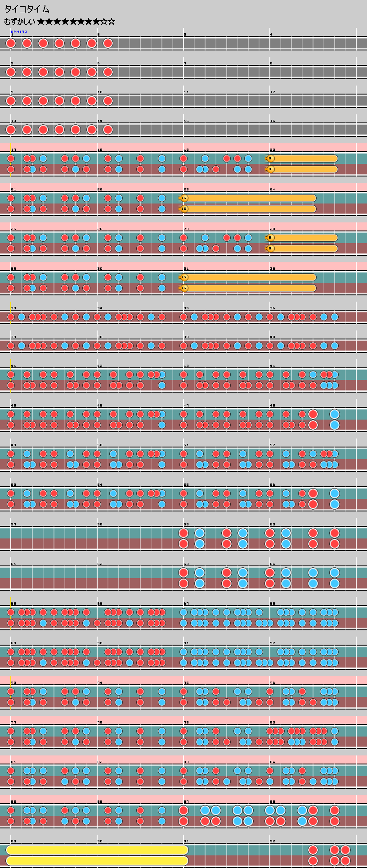The image size is (367, 868).
Task: Select the top-lane balloon note 15 in measure 23
Action: pyautogui.click(x=183, y=198)
